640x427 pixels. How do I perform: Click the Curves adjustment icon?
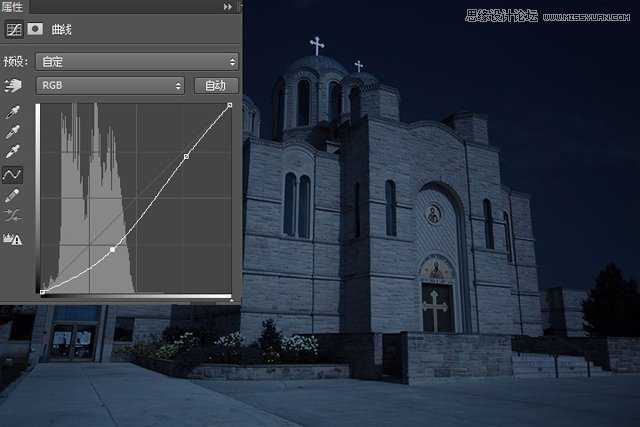[14, 30]
